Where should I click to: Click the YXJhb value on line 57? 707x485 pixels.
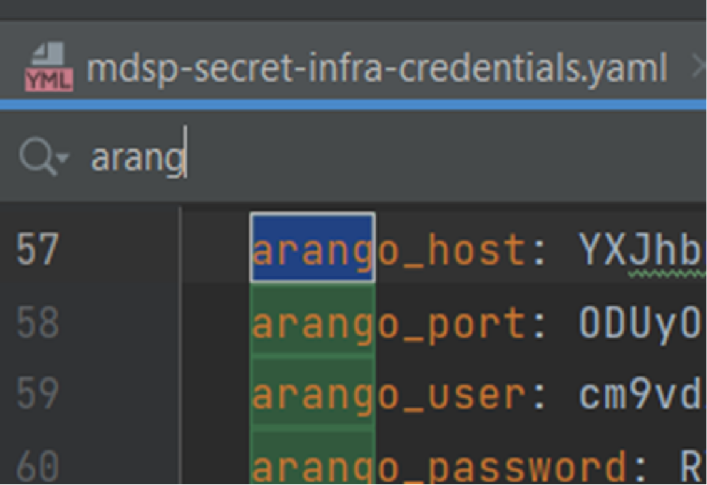click(x=642, y=250)
